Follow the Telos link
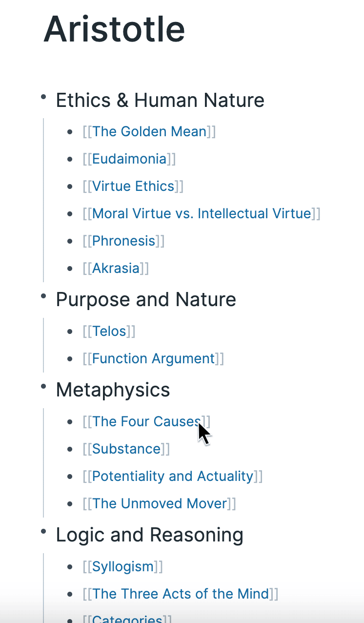Image resolution: width=364 pixels, height=623 pixels. coord(109,331)
